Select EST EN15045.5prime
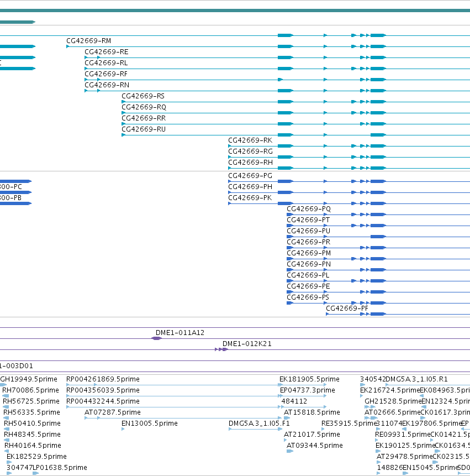The image size is (470, 476). pyautogui.click(x=430, y=468)
